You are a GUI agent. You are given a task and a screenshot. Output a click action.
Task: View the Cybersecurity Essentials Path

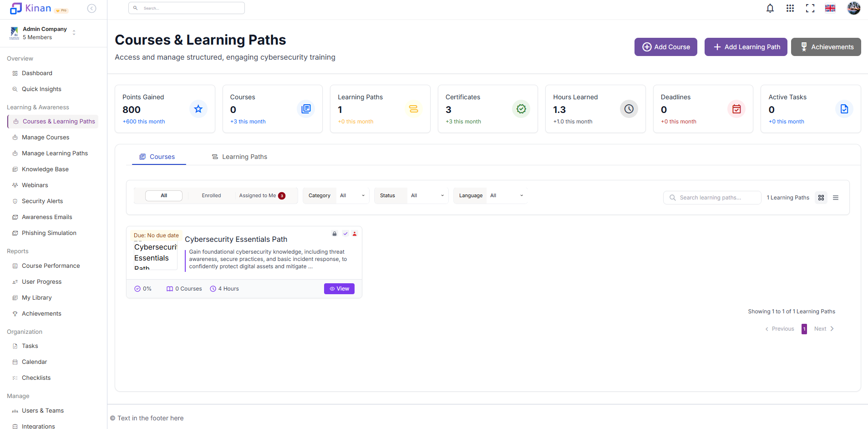pos(339,288)
